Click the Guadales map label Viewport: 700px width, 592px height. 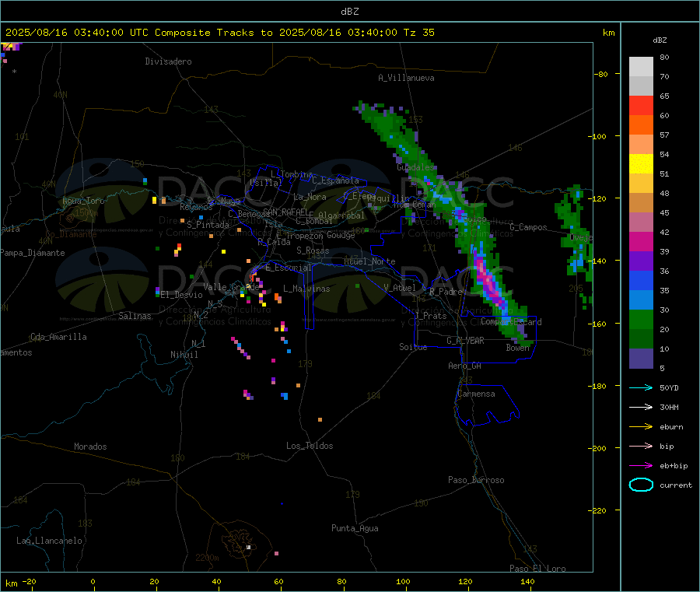[415, 167]
